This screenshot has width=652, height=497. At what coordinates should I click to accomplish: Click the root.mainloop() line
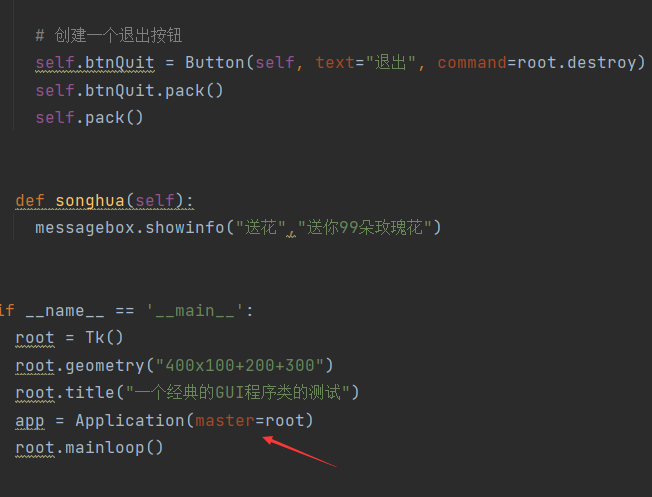(x=89, y=448)
